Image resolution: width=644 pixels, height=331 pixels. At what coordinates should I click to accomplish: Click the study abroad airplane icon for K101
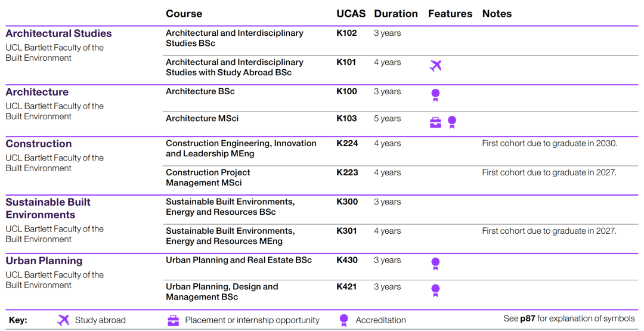436,66
